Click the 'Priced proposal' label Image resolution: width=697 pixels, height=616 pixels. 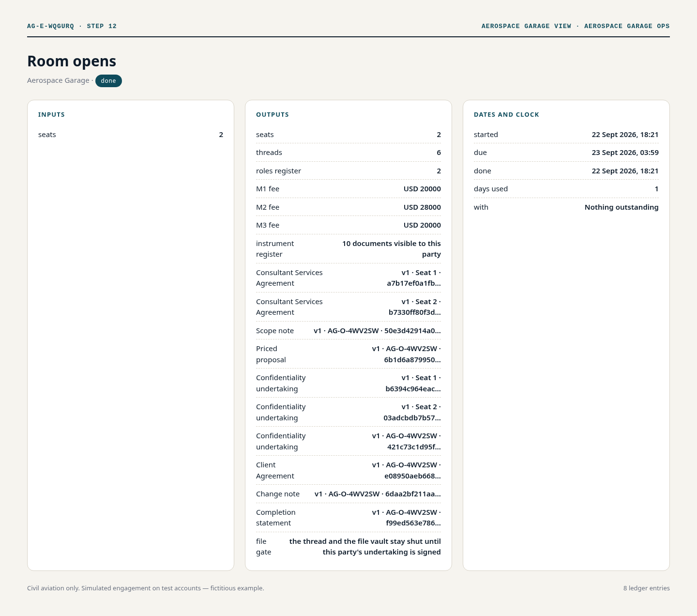(271, 354)
